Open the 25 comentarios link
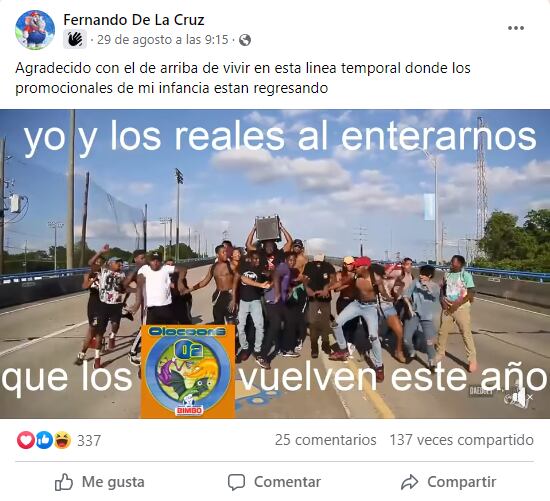The width and height of the screenshot is (550, 501). [326, 440]
